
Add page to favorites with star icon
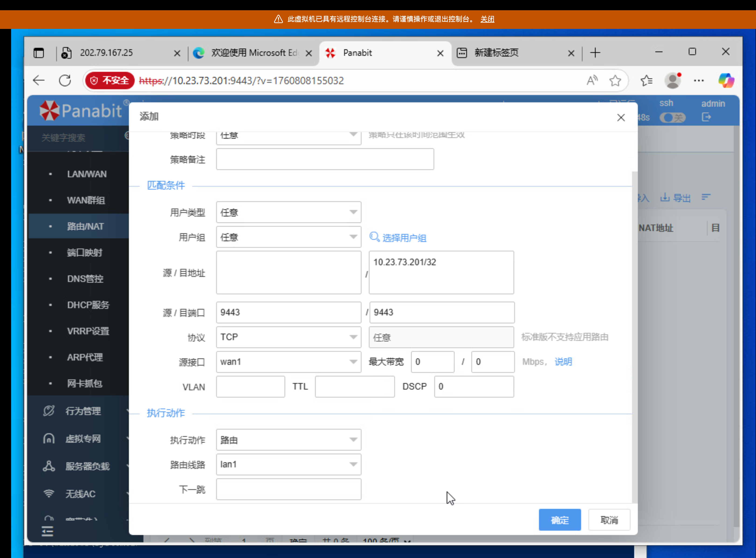pos(615,80)
